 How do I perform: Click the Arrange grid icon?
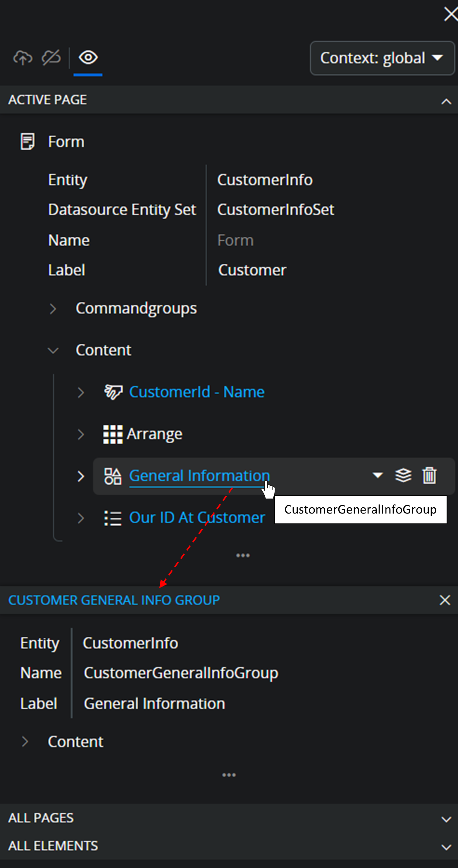[x=113, y=434]
